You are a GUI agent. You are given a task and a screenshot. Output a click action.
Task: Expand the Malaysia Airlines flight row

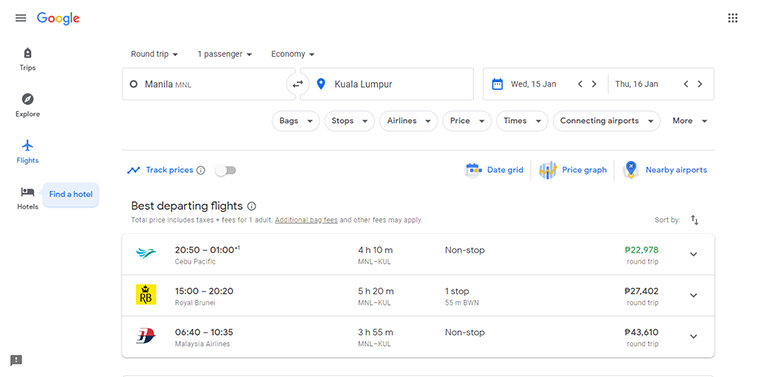pos(693,337)
